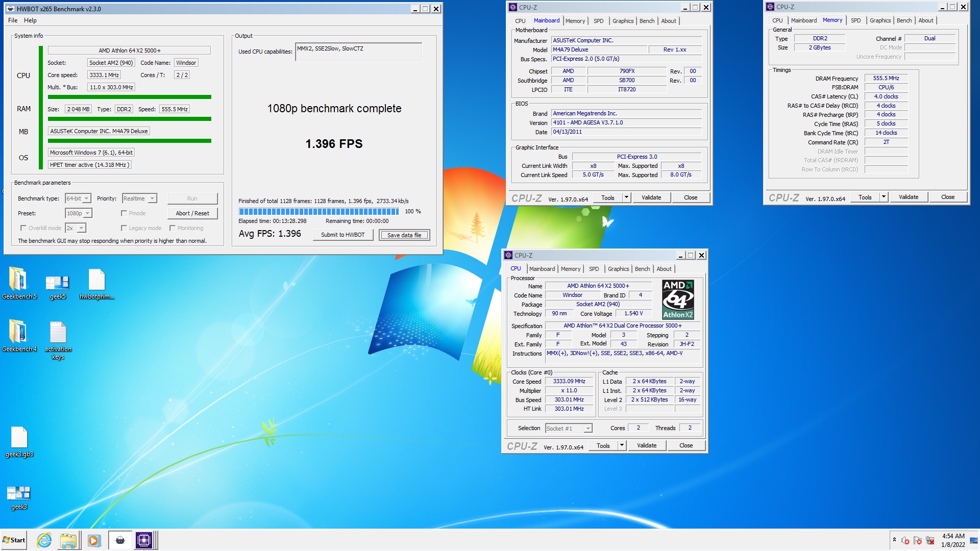This screenshot has height=551, width=980.
Task: Expand Tools arrow in CPU tab CPU-Z window
Action: pyautogui.click(x=622, y=445)
